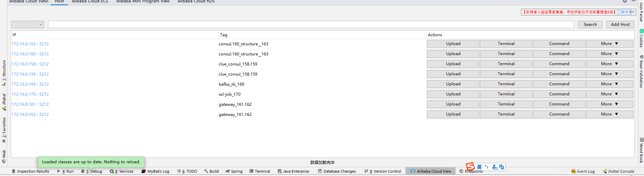This screenshot has height=176, width=644.
Task: Hide the tool window with minimize dash
Action: 634,1
